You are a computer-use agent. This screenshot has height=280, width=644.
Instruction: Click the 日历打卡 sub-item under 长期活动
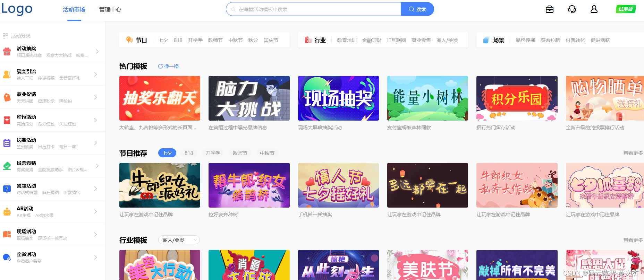click(x=46, y=147)
